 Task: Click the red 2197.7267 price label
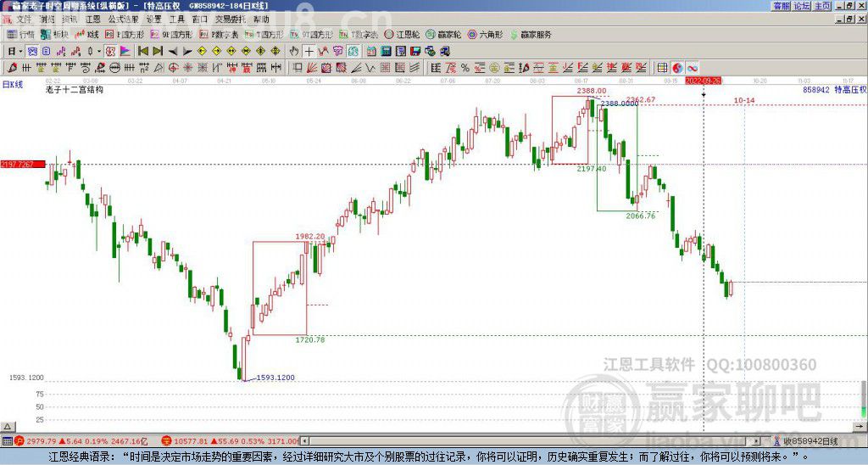coord(23,164)
